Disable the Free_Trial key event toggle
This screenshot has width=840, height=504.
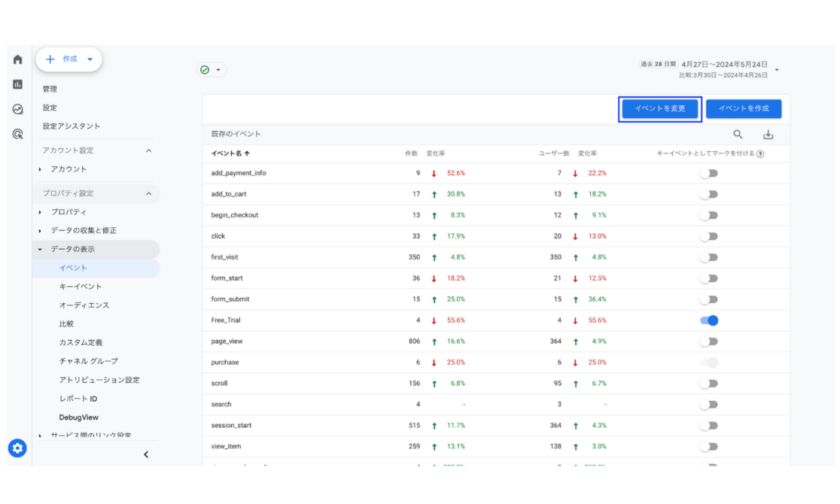tap(709, 320)
